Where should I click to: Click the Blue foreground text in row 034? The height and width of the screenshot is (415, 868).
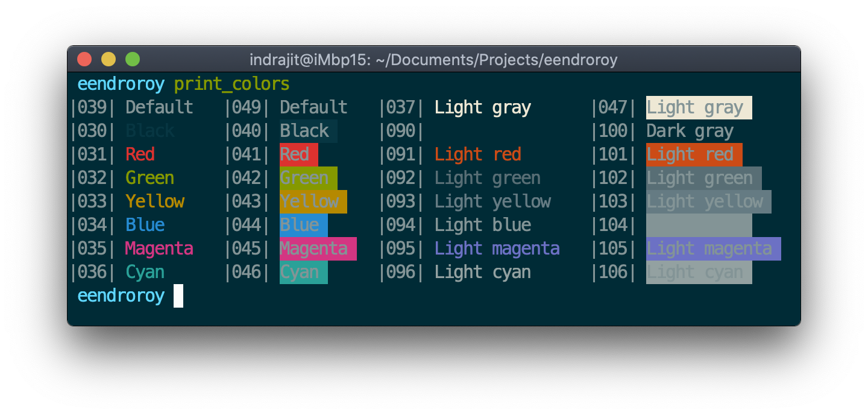point(145,225)
